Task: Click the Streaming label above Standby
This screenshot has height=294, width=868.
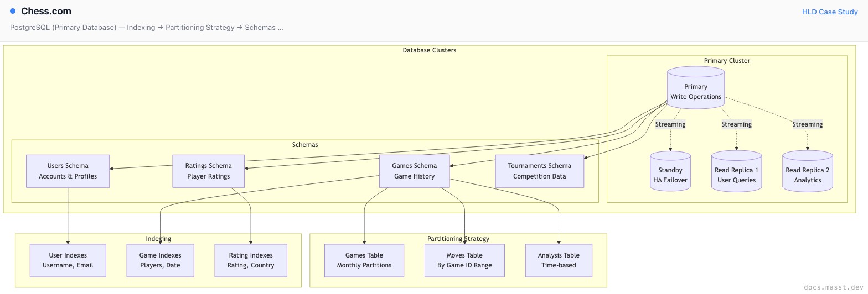Action: click(x=670, y=124)
